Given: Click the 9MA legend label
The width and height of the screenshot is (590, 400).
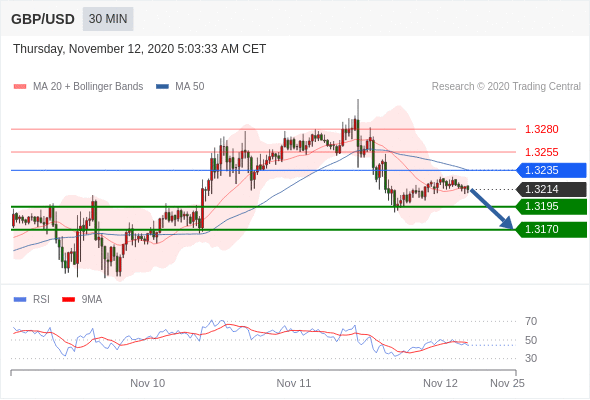Looking at the screenshot, I should [x=92, y=300].
